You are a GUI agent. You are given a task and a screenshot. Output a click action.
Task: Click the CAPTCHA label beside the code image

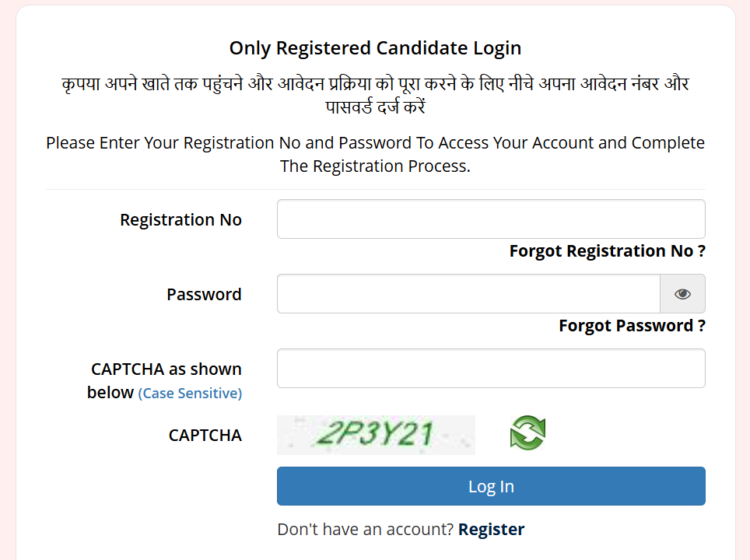point(205,436)
